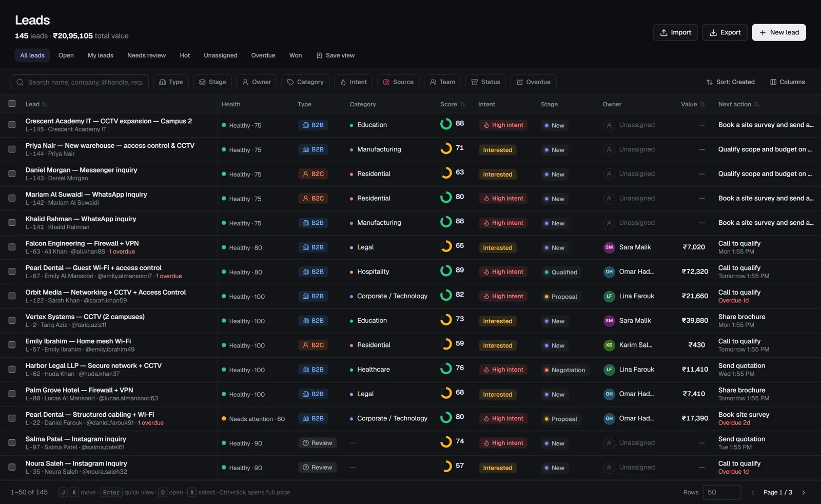Open Sort: Created menu

730,82
